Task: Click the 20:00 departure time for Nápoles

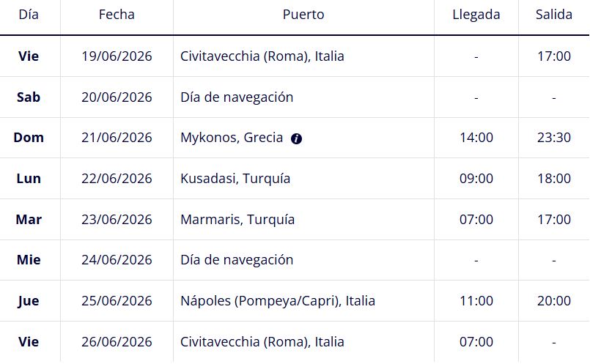Action: [553, 301]
